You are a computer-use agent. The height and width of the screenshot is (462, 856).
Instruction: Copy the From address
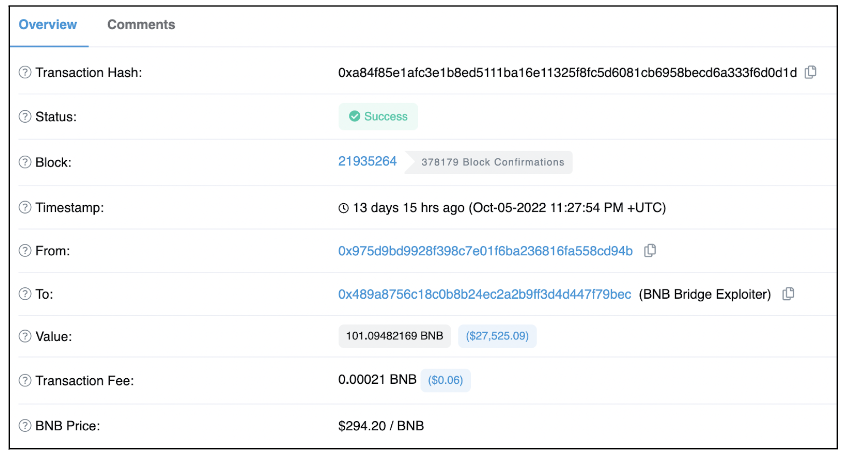tap(650, 251)
